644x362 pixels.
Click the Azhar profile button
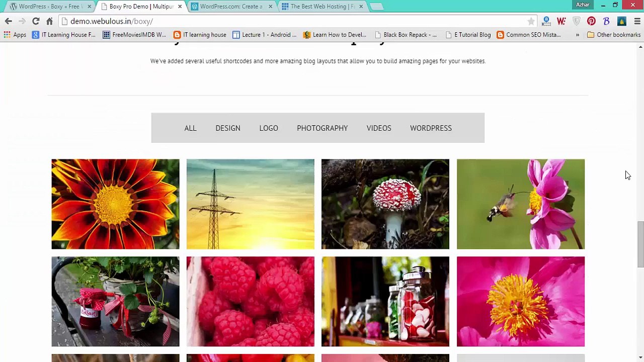583,5
